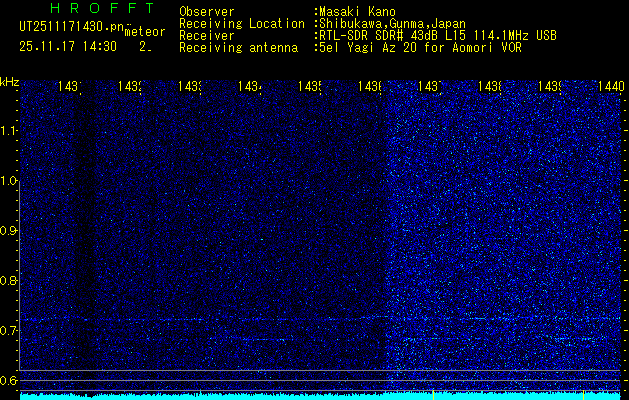Click the 1433 time marker

[190, 86]
